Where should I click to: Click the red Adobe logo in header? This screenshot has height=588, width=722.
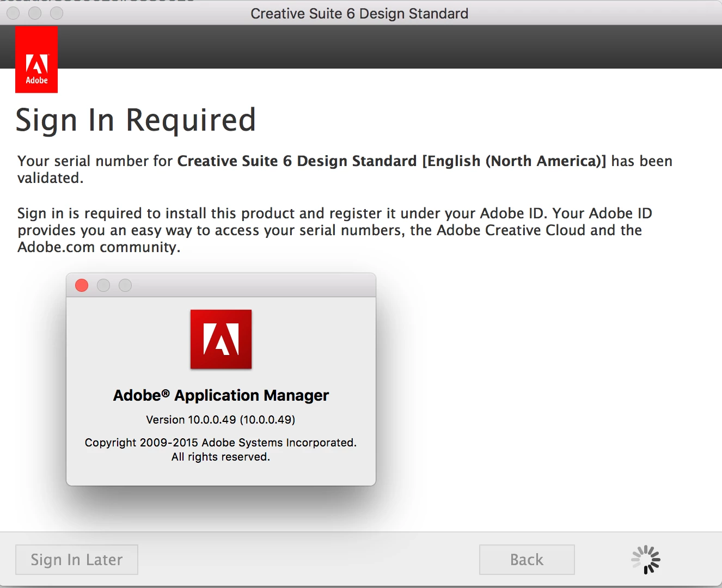pos(36,59)
